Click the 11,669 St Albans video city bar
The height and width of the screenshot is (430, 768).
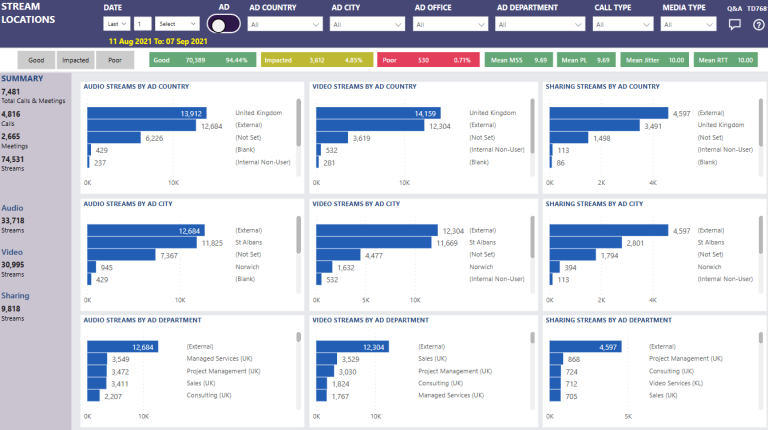coord(374,243)
